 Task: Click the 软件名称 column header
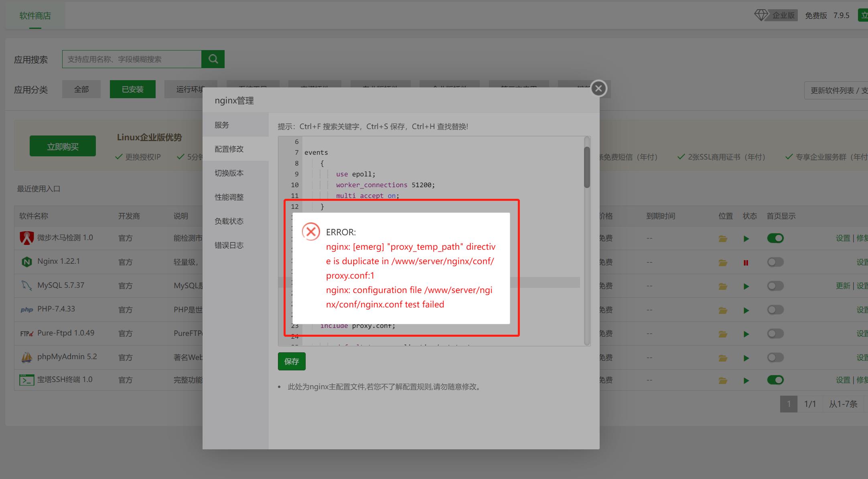pos(34,216)
